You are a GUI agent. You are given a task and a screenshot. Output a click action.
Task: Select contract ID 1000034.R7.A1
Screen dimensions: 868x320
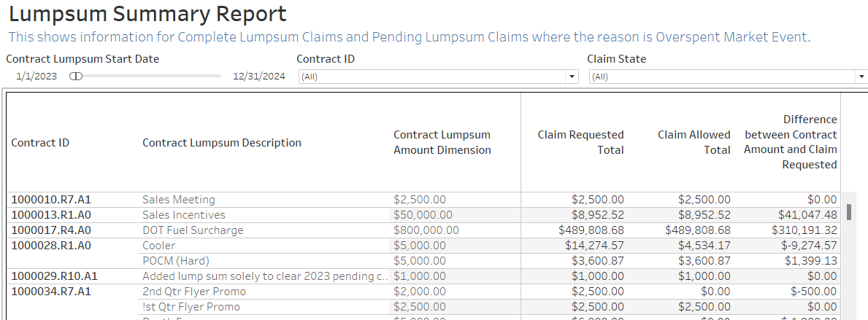tap(50, 292)
